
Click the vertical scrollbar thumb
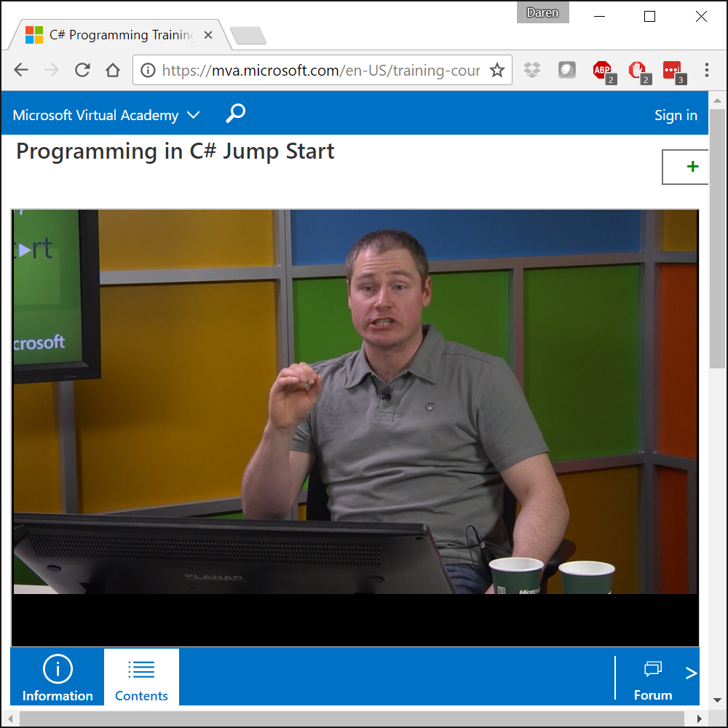(x=717, y=239)
